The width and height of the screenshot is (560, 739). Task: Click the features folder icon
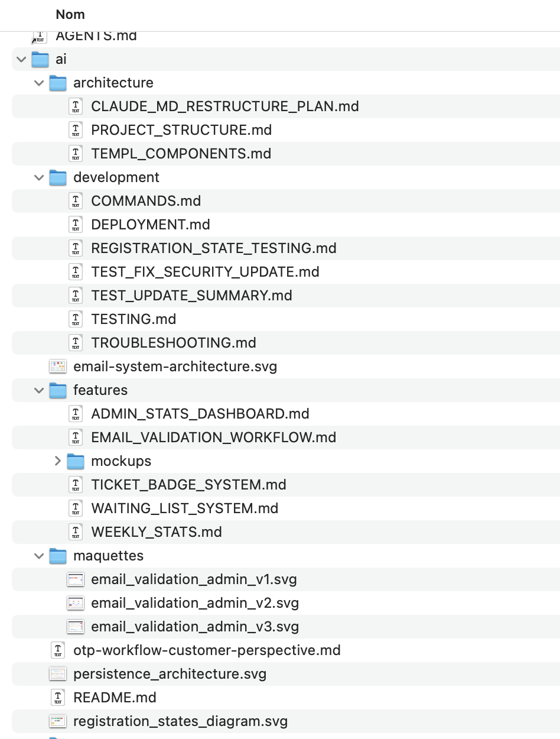(x=58, y=390)
